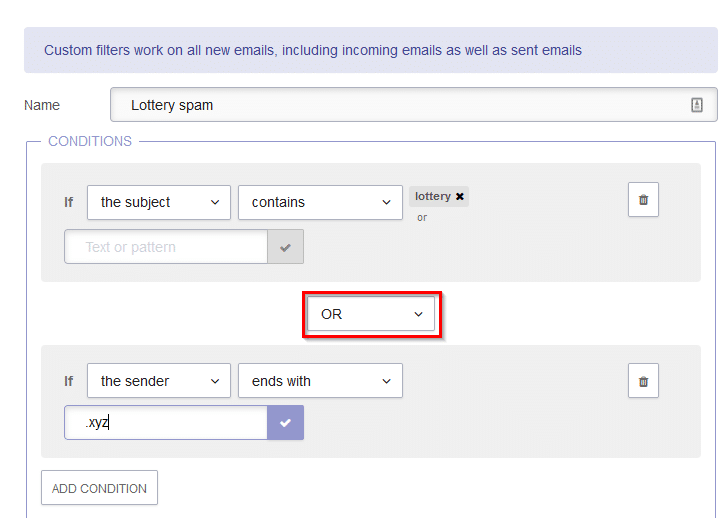
Task: Open the OR logical operator dropdown
Action: tap(371, 314)
